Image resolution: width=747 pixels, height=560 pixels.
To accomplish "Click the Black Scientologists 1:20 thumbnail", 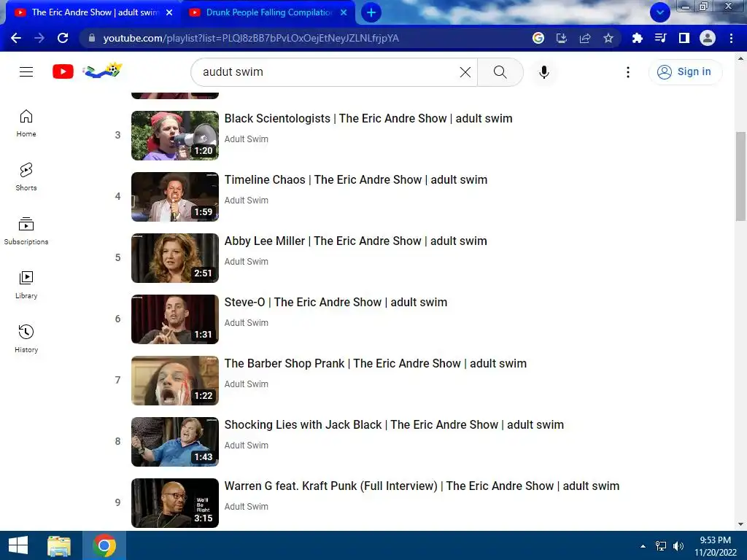I will click(175, 136).
